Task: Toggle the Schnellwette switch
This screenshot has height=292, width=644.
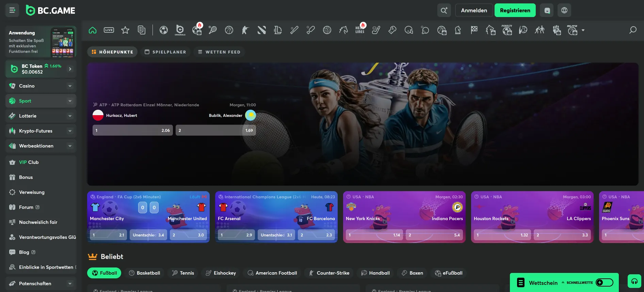Action: 605,282
